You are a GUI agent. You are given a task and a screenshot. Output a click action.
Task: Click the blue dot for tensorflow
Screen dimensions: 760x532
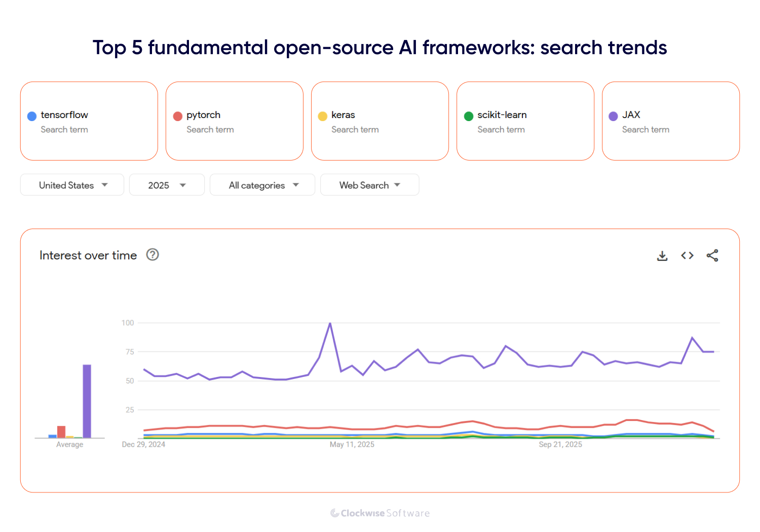click(31, 116)
